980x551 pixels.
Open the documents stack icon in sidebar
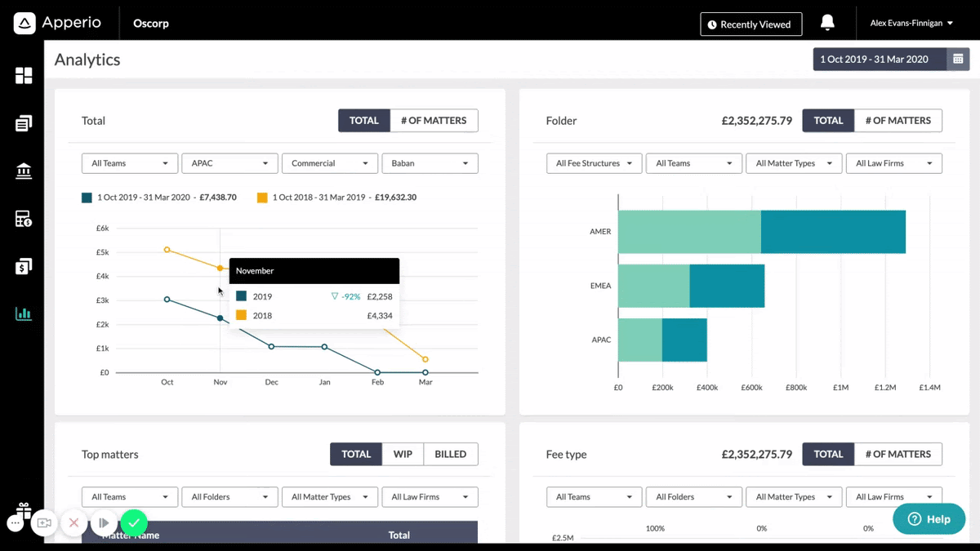(24, 124)
